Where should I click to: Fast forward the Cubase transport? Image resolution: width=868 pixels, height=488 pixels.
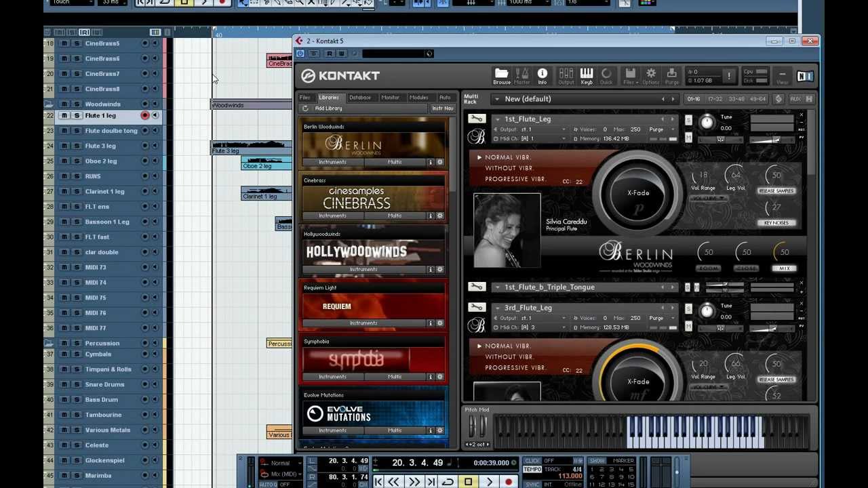point(414,482)
